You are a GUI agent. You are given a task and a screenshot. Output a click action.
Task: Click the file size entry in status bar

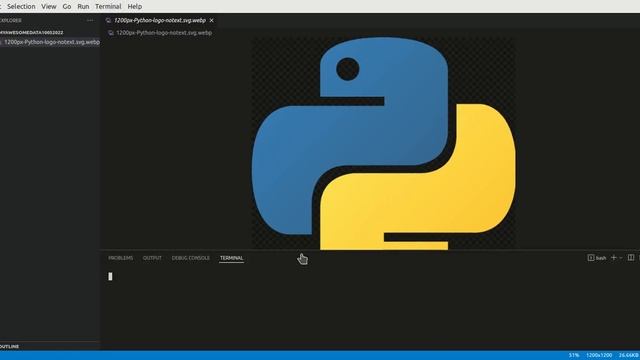(x=629, y=355)
